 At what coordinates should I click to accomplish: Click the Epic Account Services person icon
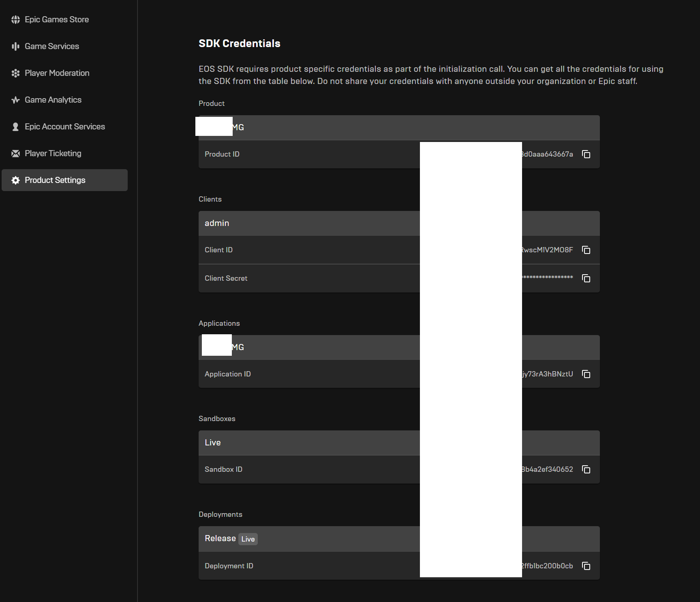[x=15, y=127]
